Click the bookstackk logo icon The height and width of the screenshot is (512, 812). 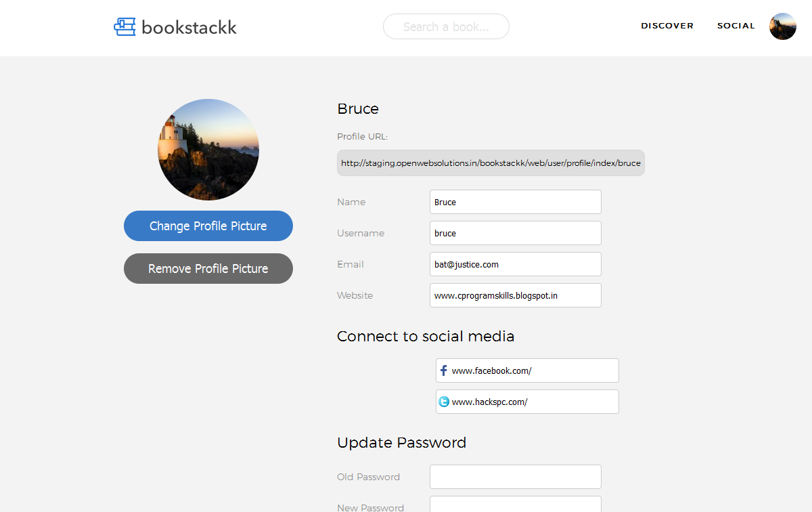coord(125,27)
